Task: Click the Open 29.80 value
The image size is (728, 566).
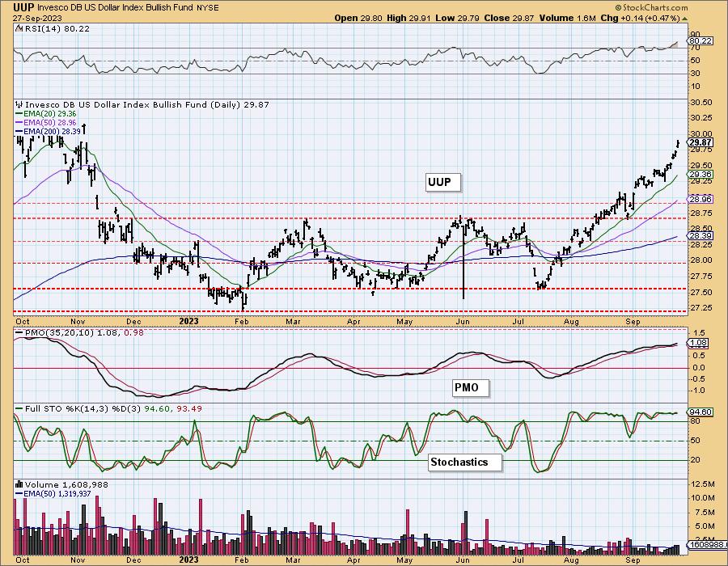Action: pyautogui.click(x=358, y=18)
